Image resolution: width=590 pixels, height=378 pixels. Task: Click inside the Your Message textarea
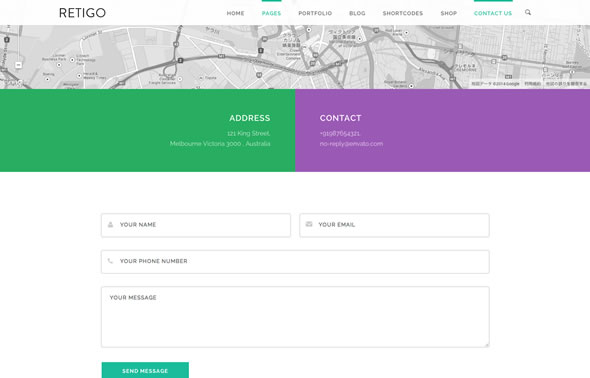[x=295, y=317]
